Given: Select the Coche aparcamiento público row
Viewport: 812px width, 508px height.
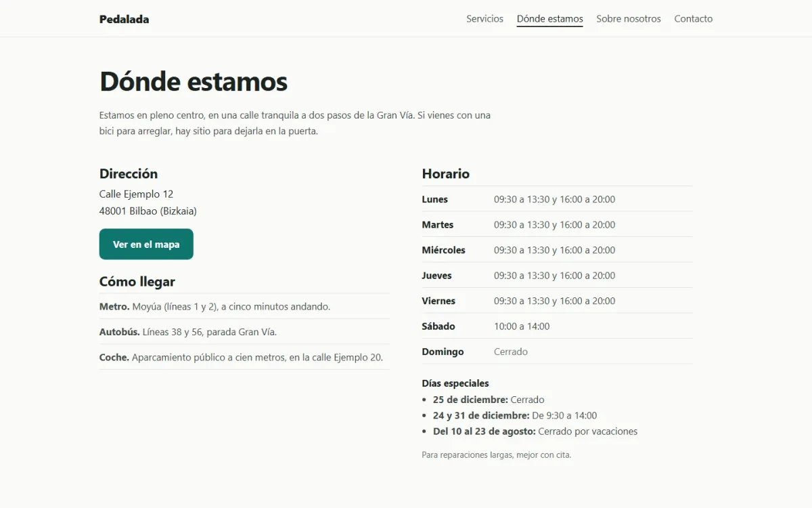Looking at the screenshot, I should click(244, 357).
